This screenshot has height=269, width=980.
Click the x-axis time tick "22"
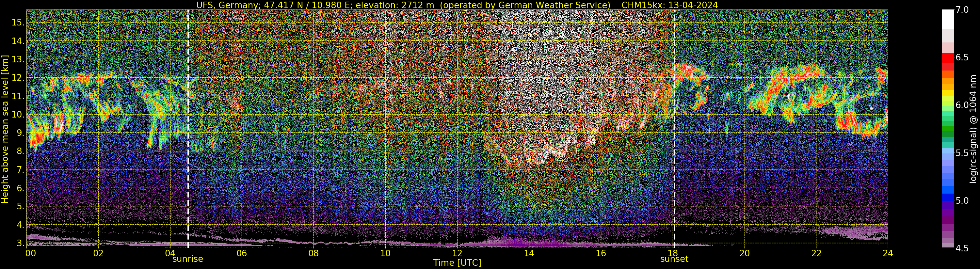point(816,253)
